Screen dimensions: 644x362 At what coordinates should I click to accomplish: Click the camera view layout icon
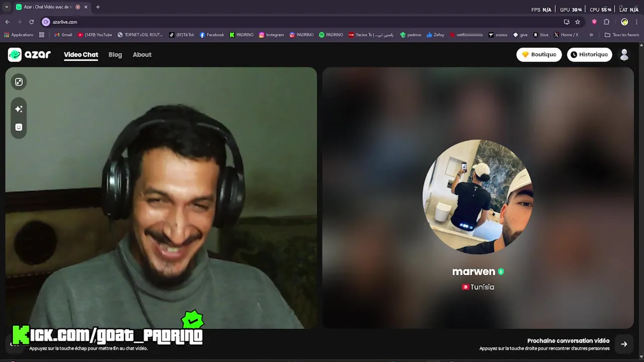(x=19, y=82)
